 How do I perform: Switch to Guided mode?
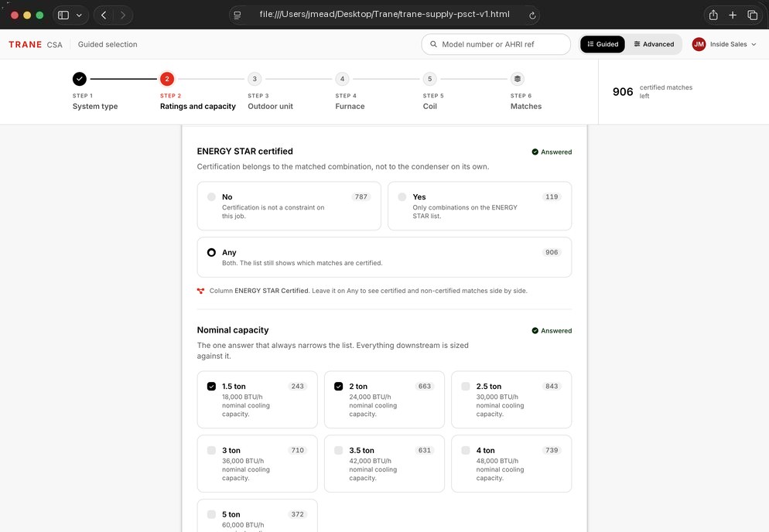click(x=603, y=44)
